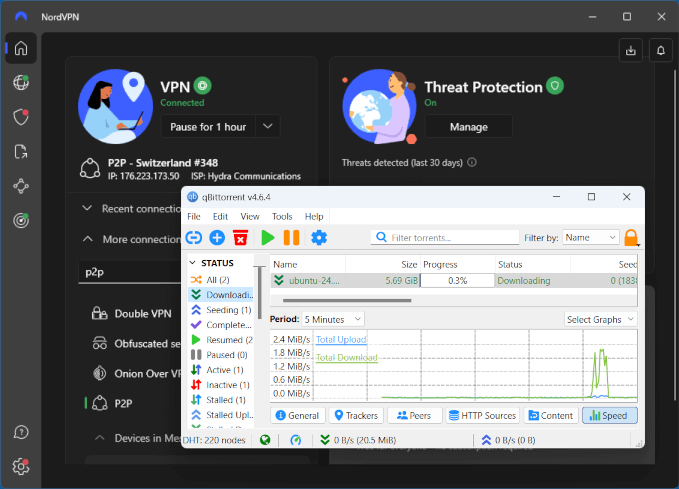The image size is (679, 489).
Task: Open the Meshnet icon in NordVPN sidebar
Action: tap(21, 186)
